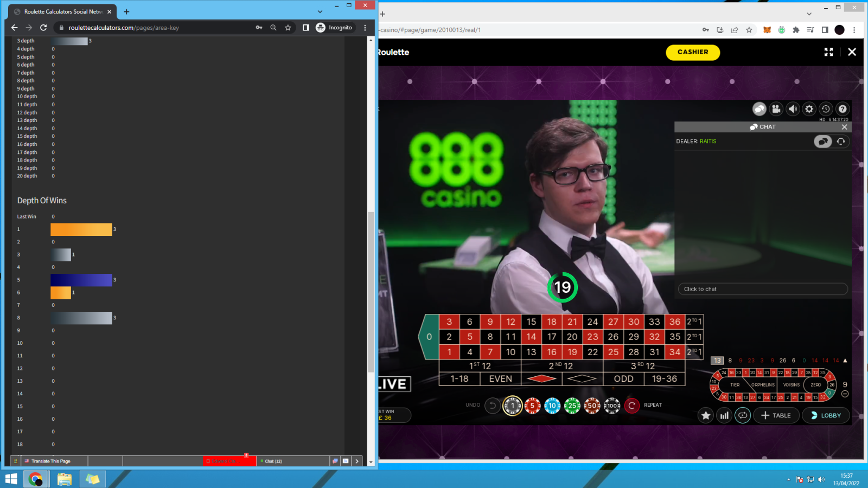Bet on ODD
Screen dimensions: 868x488
coord(624,379)
